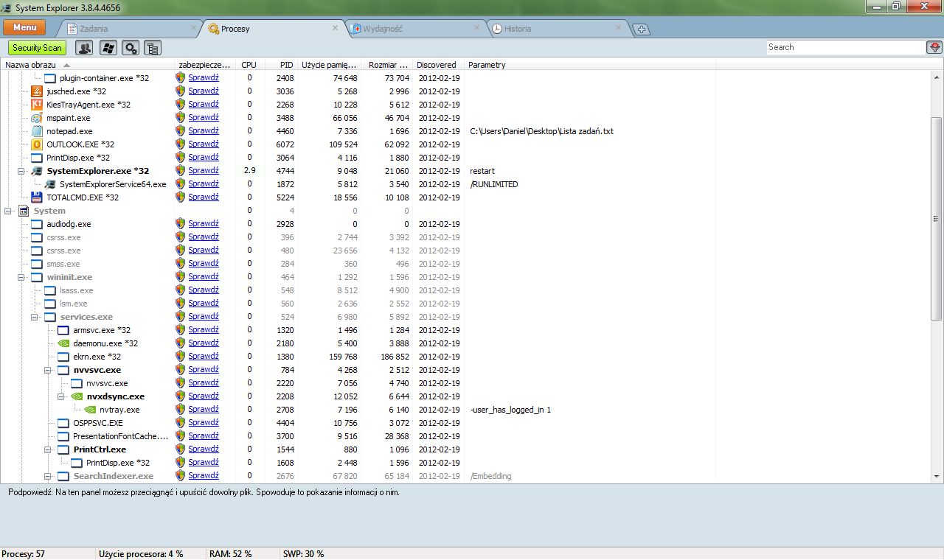Run the Security Scan button
Image resolution: width=944 pixels, height=560 pixels.
coord(37,48)
